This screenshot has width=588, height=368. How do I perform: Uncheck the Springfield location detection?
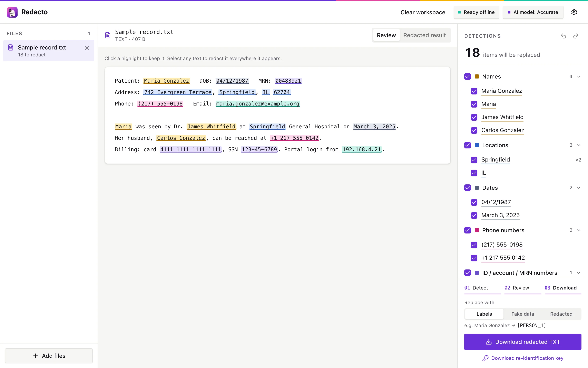click(474, 160)
